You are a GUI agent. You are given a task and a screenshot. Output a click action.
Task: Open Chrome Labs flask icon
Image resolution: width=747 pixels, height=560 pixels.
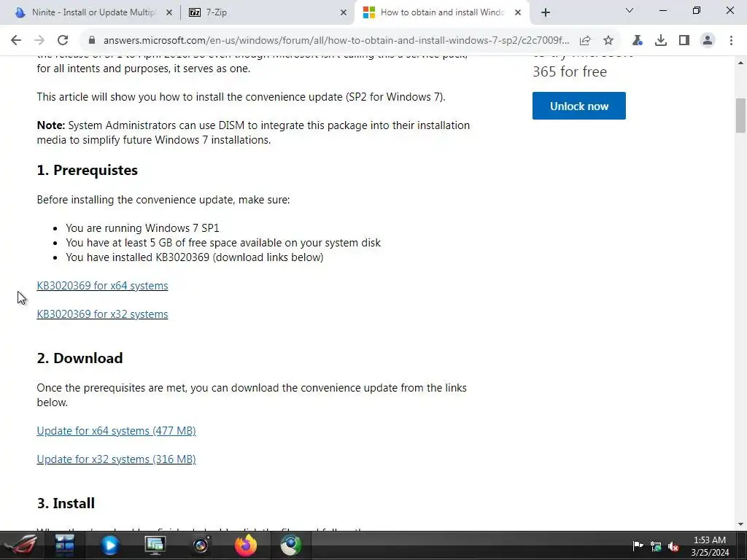(637, 41)
